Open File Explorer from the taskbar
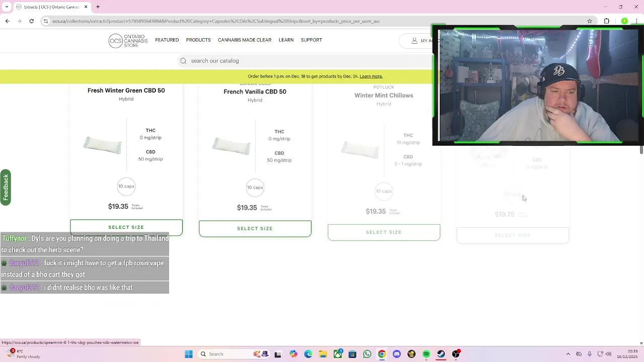Viewport: 644px width, 362px height. pyautogui.click(x=323, y=354)
